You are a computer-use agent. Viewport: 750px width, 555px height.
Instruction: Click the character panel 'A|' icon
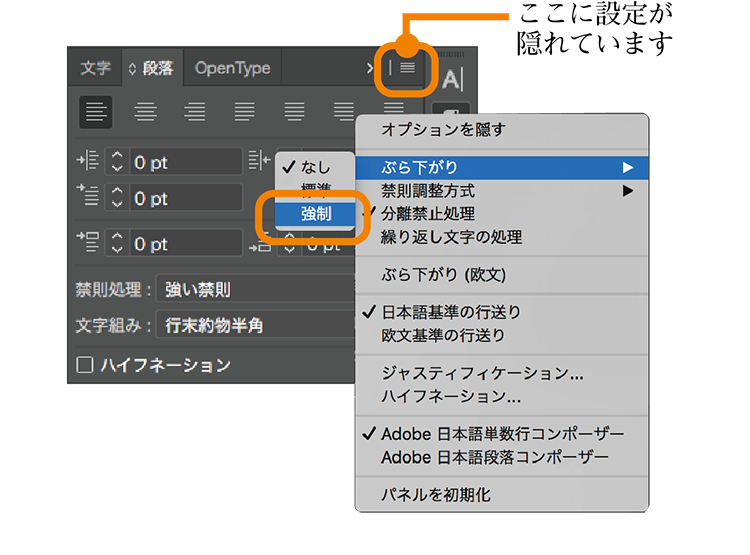pos(452,79)
